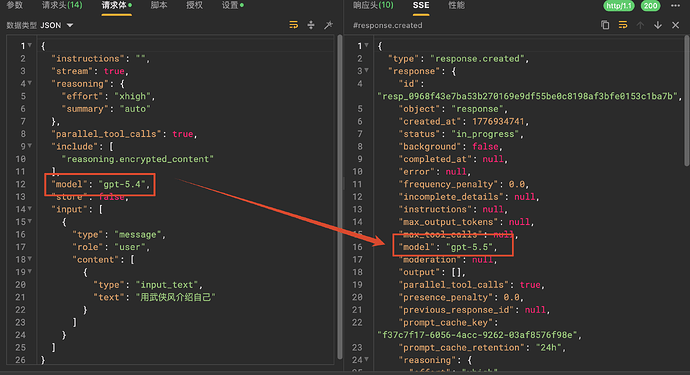
Task: Go to previous SSE event with up arrow
Action: pyautogui.click(x=640, y=25)
